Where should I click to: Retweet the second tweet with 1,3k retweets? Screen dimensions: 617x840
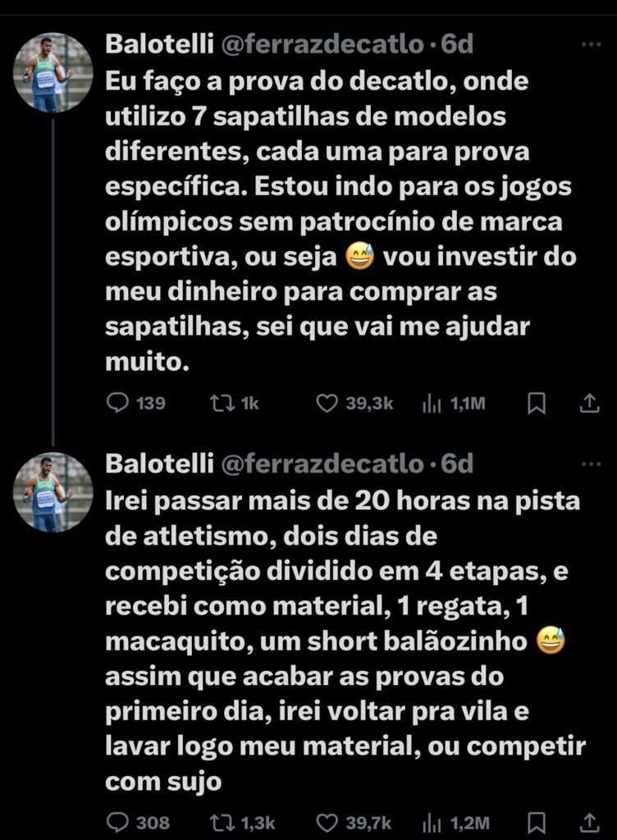219,822
